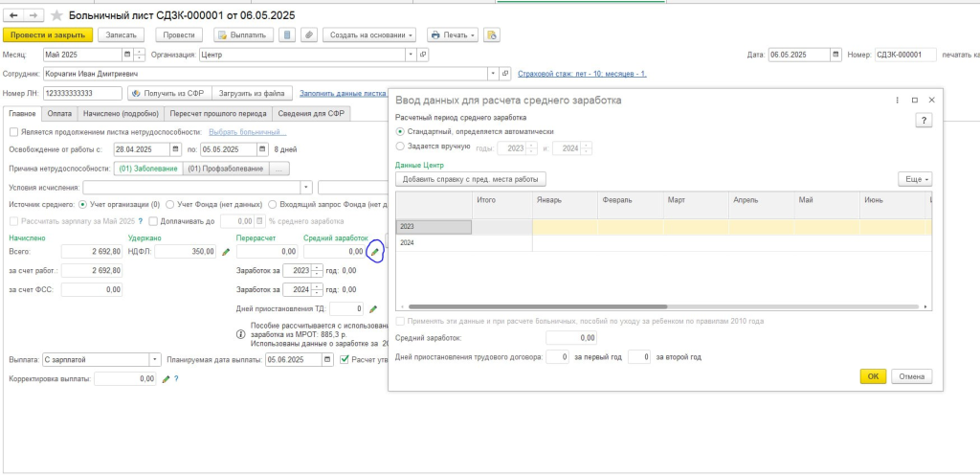Image resolution: width=980 pixels, height=475 pixels.
Task: Open the Печать dropdown menu
Action: pyautogui.click(x=452, y=35)
